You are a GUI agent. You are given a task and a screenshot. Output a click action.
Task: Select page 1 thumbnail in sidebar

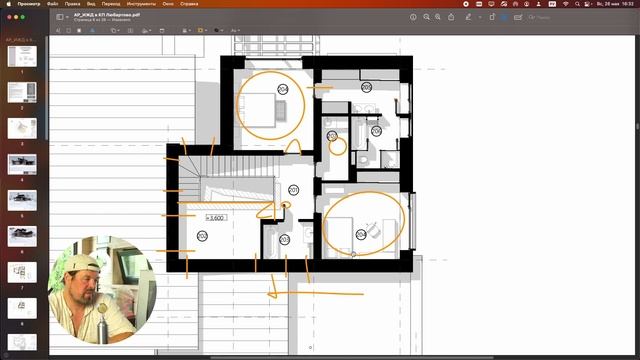click(x=22, y=56)
